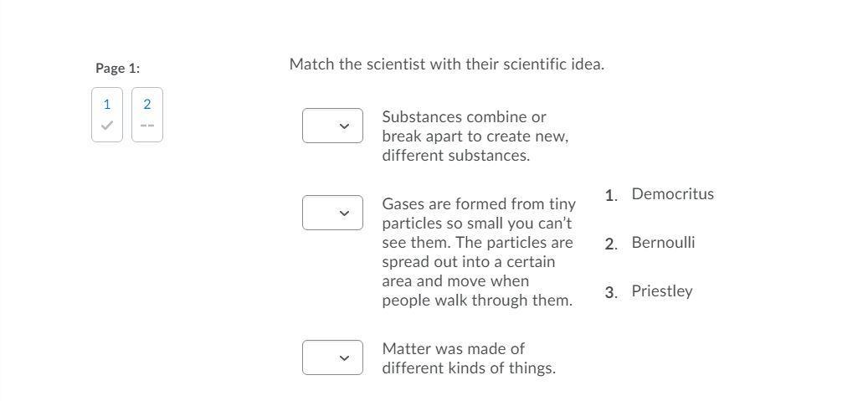Click the words 'different substances' in first statement

pos(455,156)
